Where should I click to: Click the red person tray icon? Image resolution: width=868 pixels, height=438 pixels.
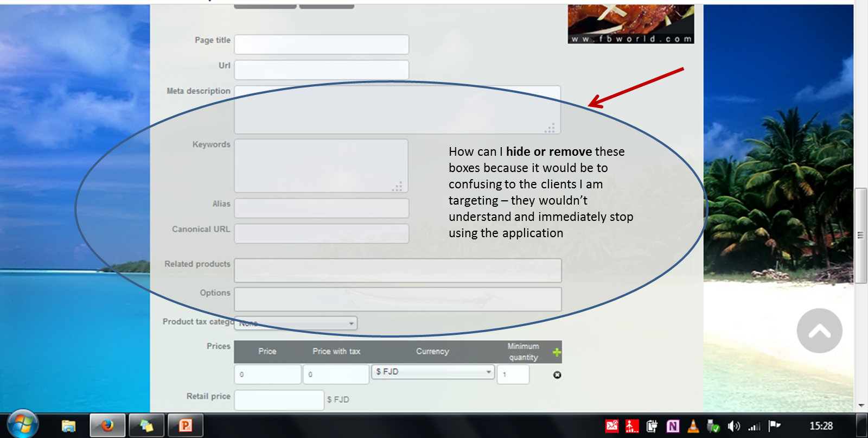click(632, 426)
